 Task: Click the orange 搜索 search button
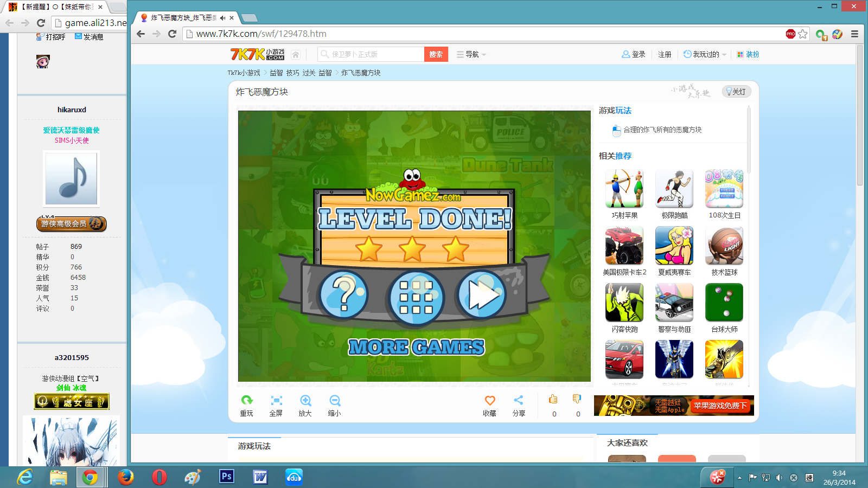coord(436,54)
